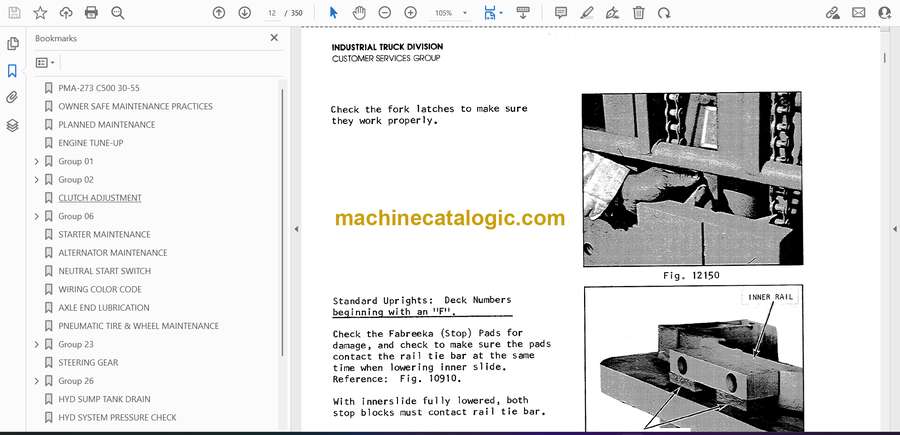Click the bookmarks panel vertical scrollbar
Image resolution: width=900 pixels, height=435 pixels.
(x=282, y=221)
